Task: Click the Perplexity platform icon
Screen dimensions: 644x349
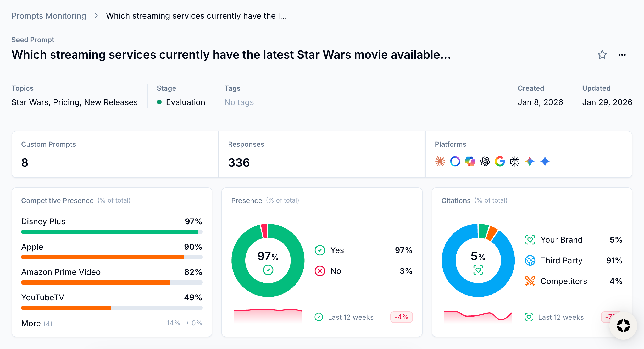Action: [x=515, y=161]
